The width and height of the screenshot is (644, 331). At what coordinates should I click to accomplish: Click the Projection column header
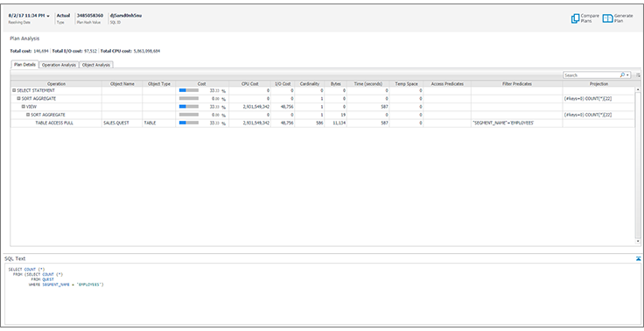click(598, 84)
